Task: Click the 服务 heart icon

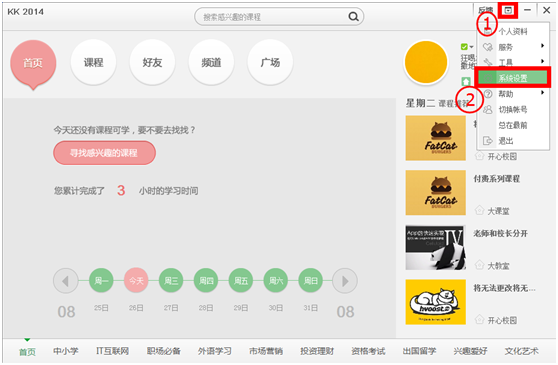Action: tap(488, 47)
